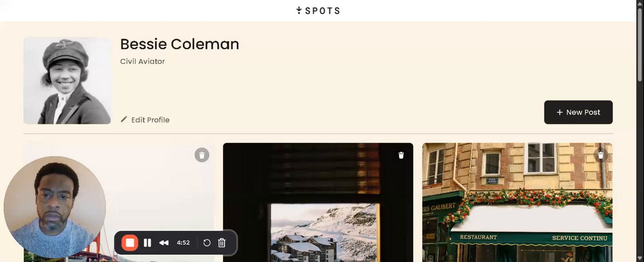Viewport: 644px width, 262px height.
Task: Discard recording using toolbar trash icon
Action: (x=222, y=243)
